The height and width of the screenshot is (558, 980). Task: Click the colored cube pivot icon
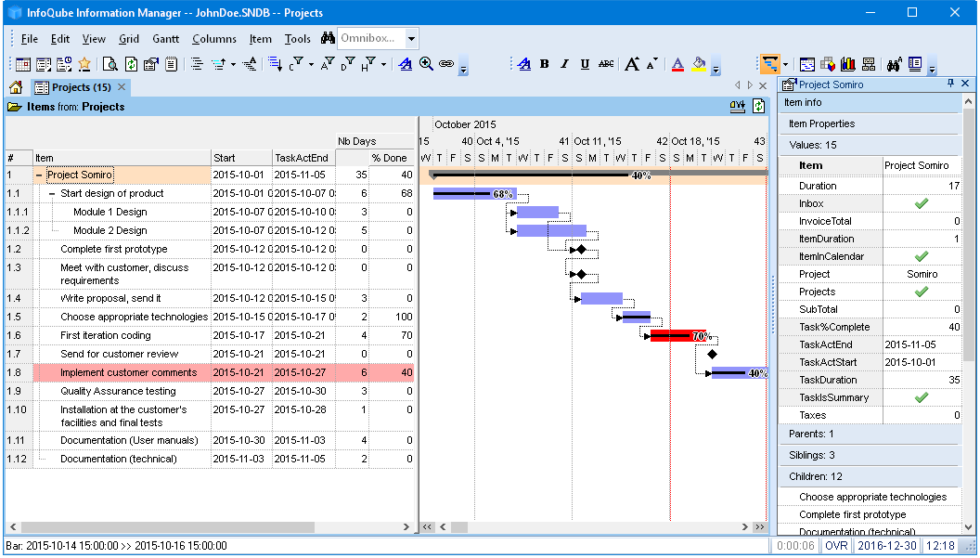(x=828, y=64)
